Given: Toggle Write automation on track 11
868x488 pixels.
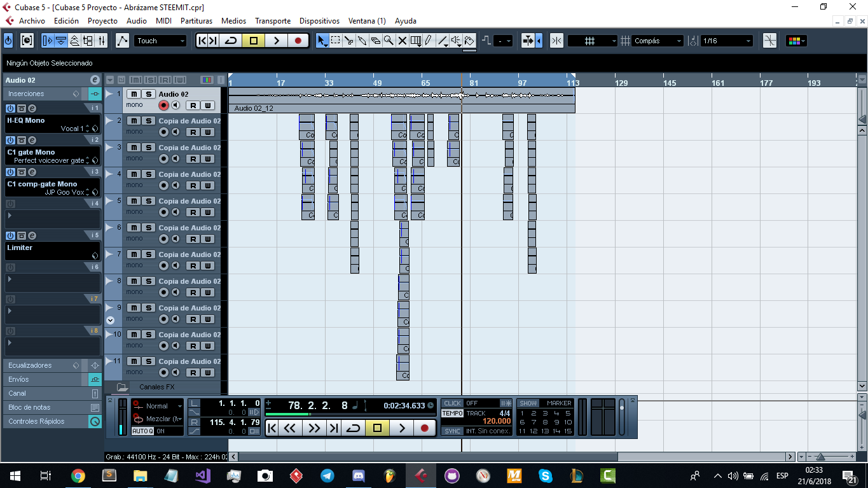Looking at the screenshot, I should (x=207, y=373).
